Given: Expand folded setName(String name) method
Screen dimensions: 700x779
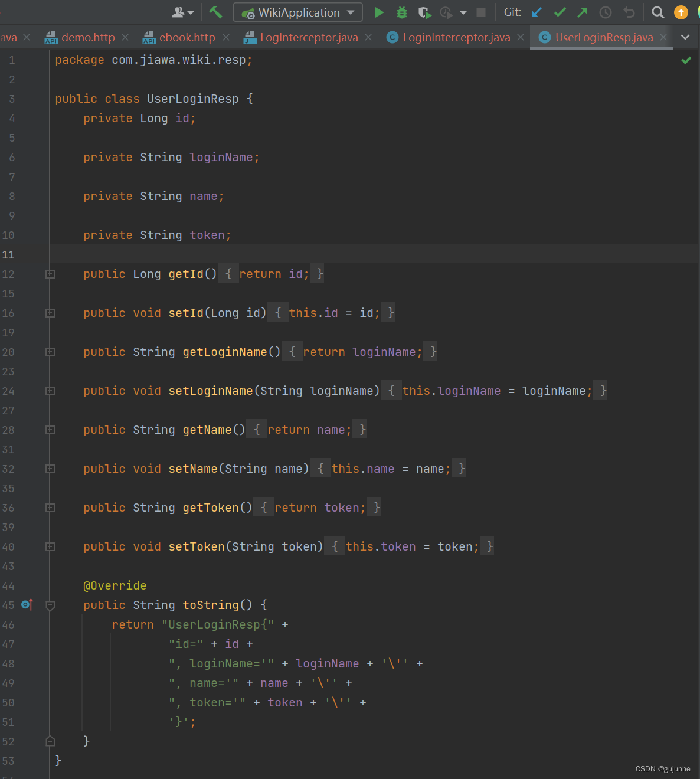Looking at the screenshot, I should [50, 469].
